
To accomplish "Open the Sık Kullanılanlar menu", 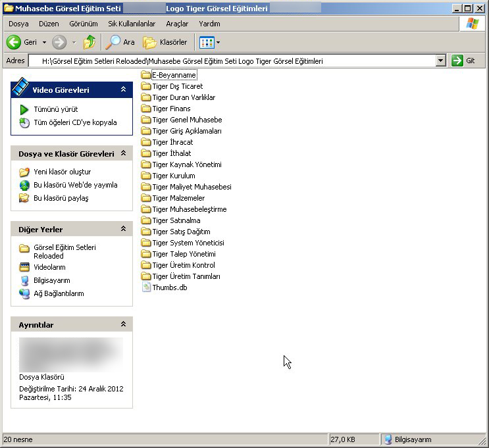I will [x=132, y=24].
